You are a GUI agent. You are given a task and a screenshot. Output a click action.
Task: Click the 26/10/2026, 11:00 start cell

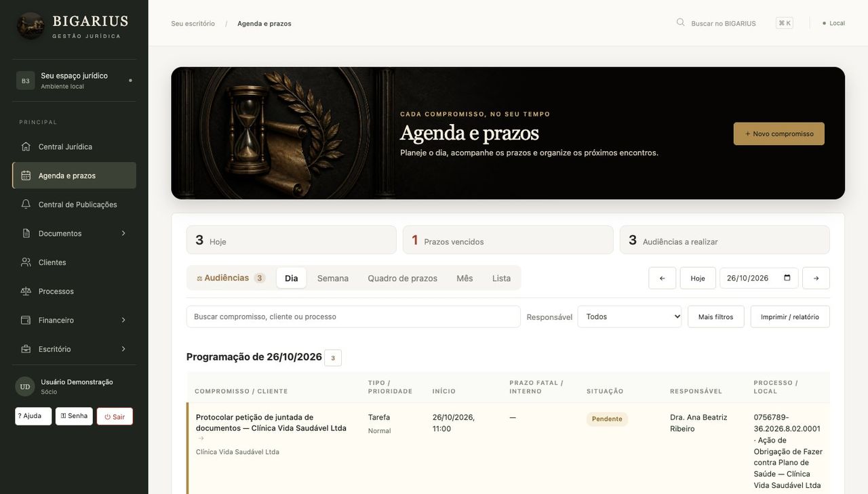click(x=454, y=423)
